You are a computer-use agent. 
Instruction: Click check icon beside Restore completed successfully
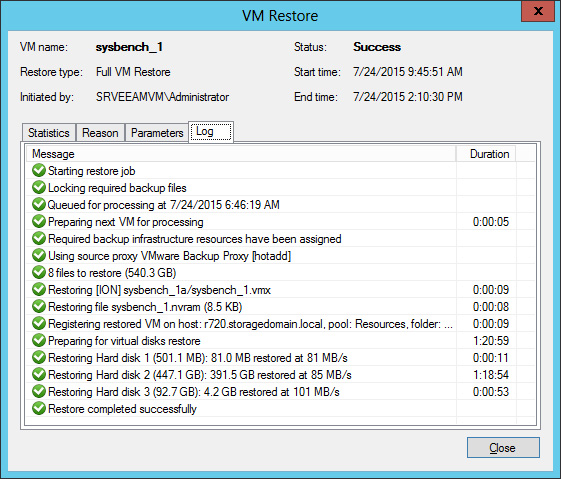point(39,409)
